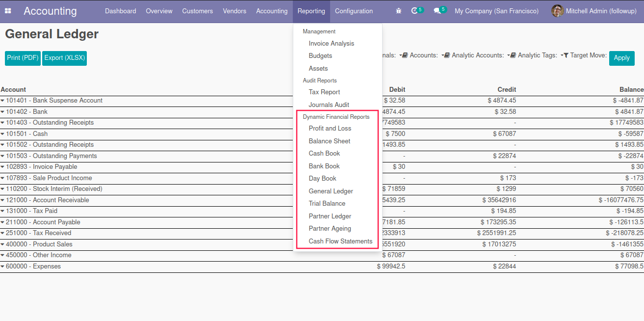Click Mitchell Admin's avatar picture
The height and width of the screenshot is (321, 644).
[557, 11]
